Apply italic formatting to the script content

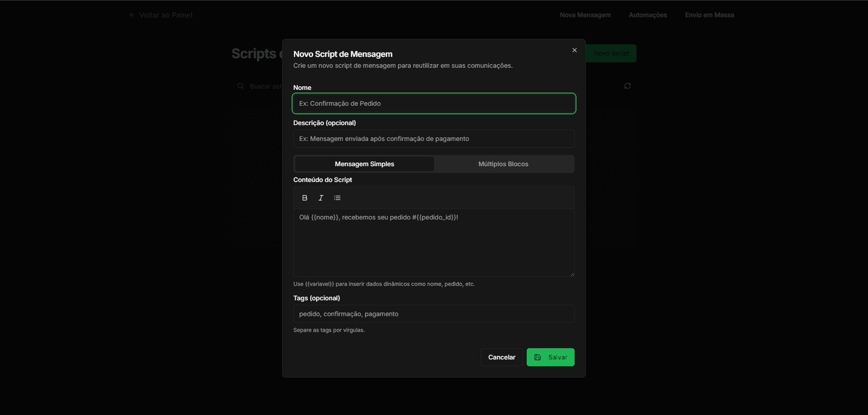coord(321,197)
